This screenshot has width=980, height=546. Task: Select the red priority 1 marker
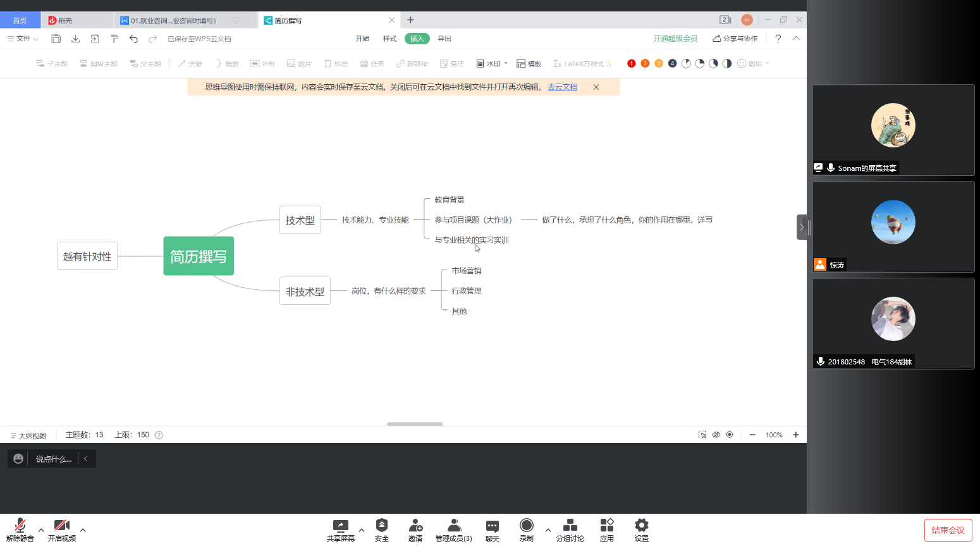click(631, 63)
